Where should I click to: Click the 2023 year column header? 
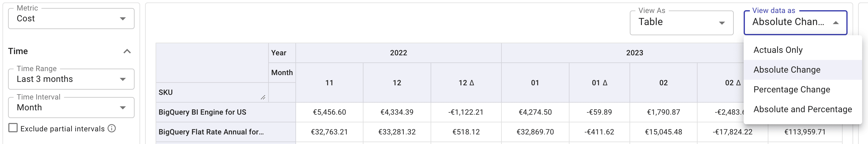click(x=634, y=53)
